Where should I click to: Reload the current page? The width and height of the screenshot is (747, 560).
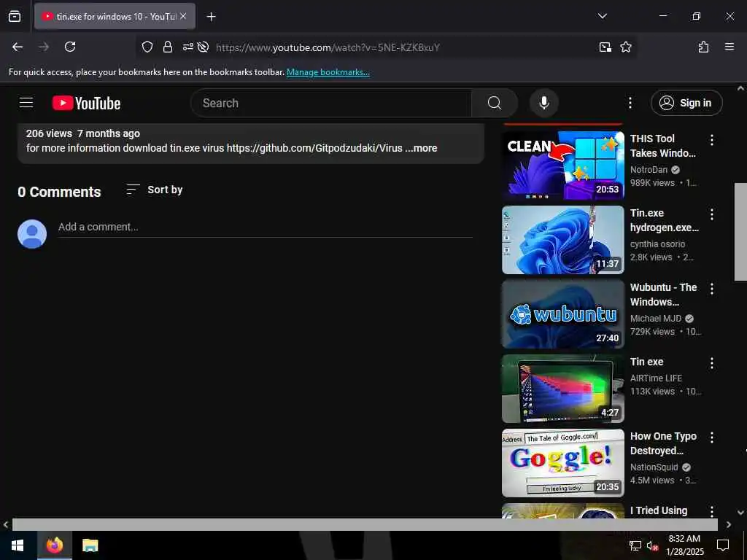70,47
